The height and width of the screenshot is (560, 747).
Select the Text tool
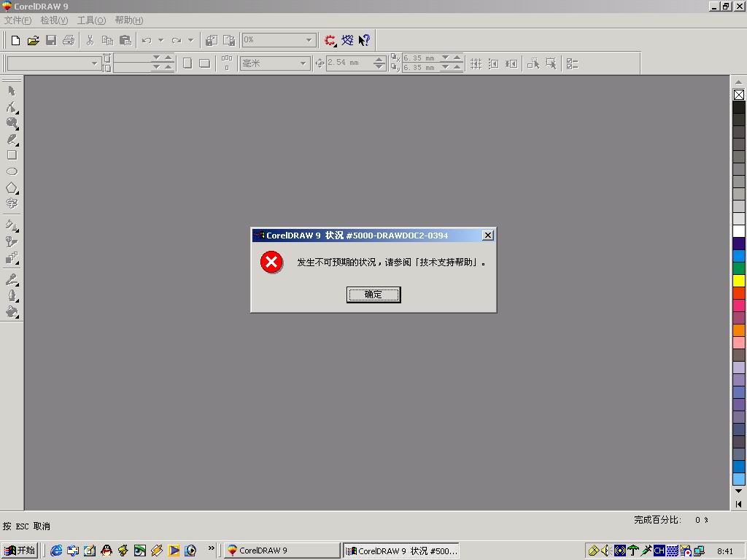pyautogui.click(x=12, y=204)
